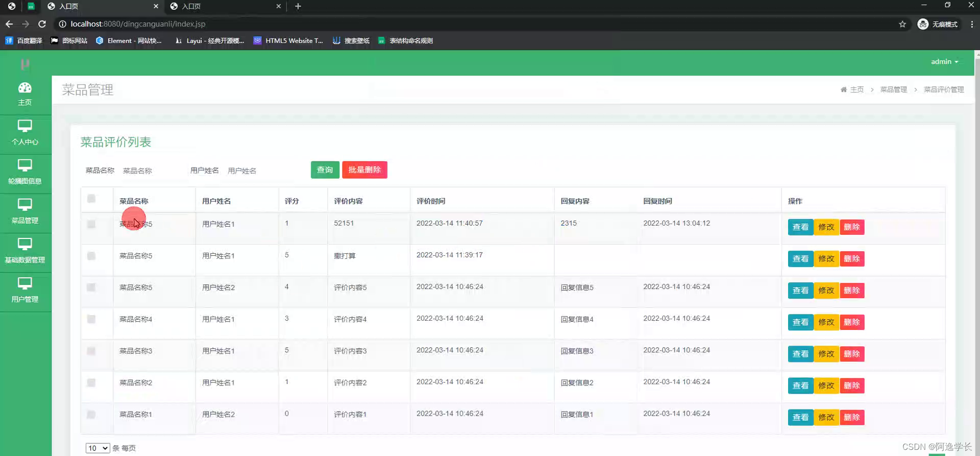The width and height of the screenshot is (980, 456).
Task: Check the row with 评价内容 52151
Action: point(91,224)
